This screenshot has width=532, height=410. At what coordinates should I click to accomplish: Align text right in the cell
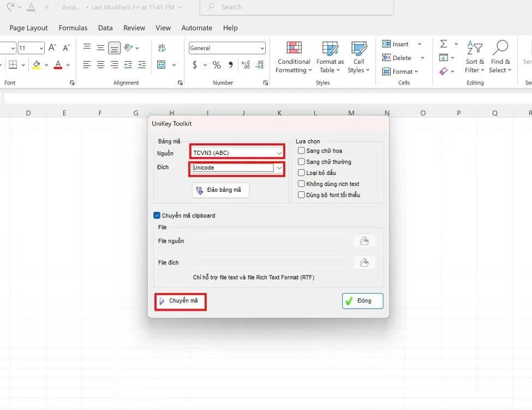point(115,64)
